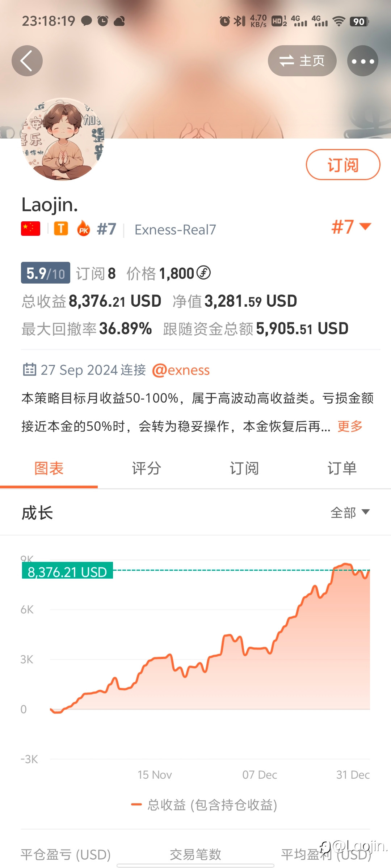
Task: Expand strategy description with 更多
Action: click(x=350, y=426)
